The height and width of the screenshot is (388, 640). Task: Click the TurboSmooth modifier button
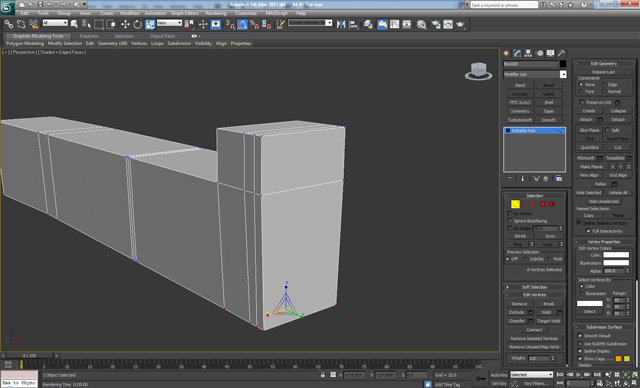(520, 120)
